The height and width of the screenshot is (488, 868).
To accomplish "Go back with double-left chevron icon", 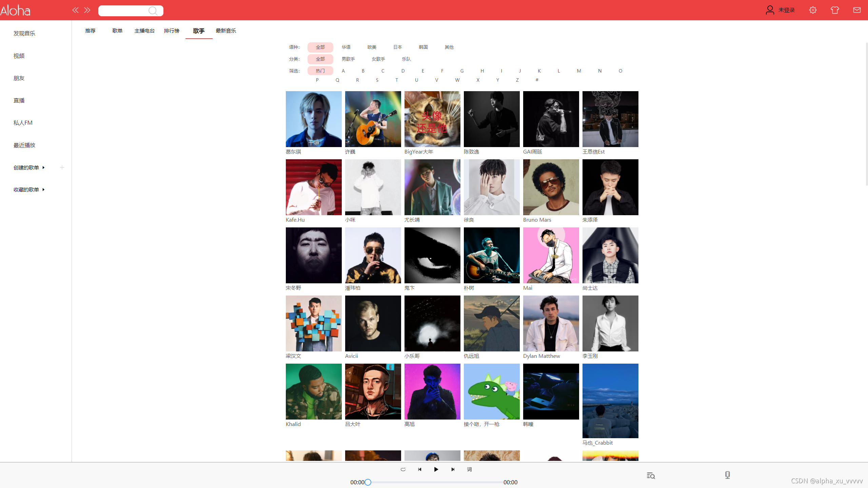I will [75, 10].
